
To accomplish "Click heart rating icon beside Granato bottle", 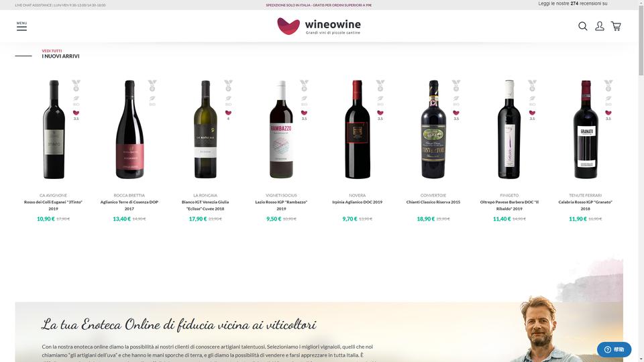I will click(608, 113).
